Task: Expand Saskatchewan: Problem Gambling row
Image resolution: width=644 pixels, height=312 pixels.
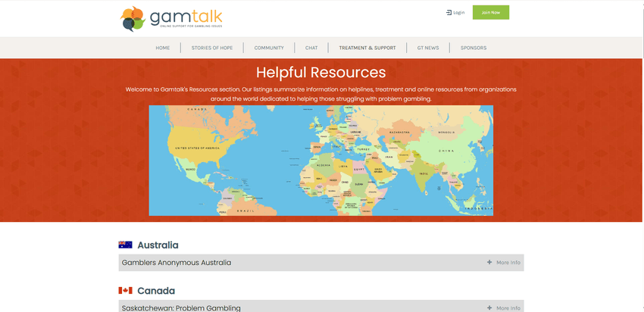Action: [x=321, y=306]
